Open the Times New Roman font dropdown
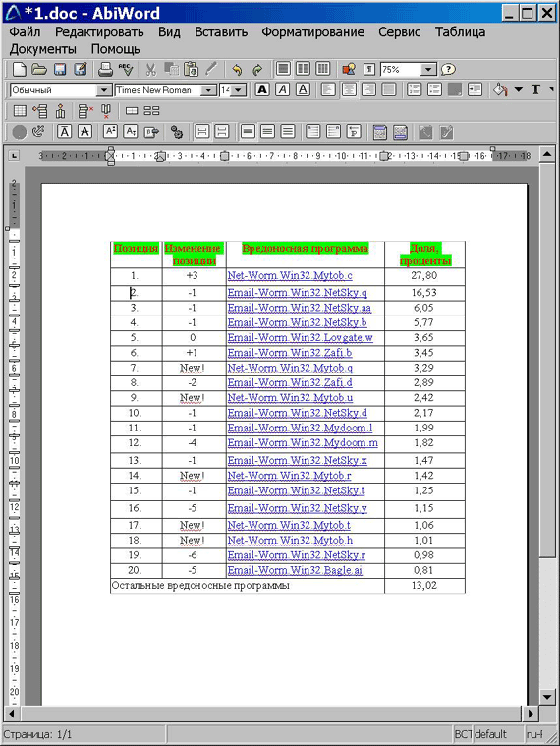Viewport: 560px width, 746px height. pyautogui.click(x=207, y=89)
